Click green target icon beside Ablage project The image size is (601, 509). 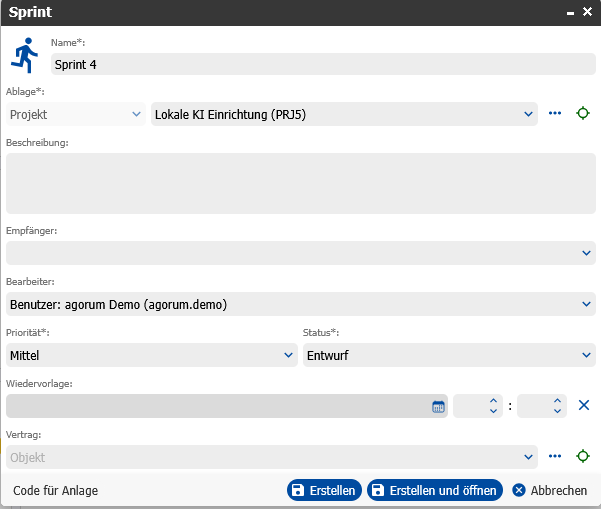tap(583, 113)
